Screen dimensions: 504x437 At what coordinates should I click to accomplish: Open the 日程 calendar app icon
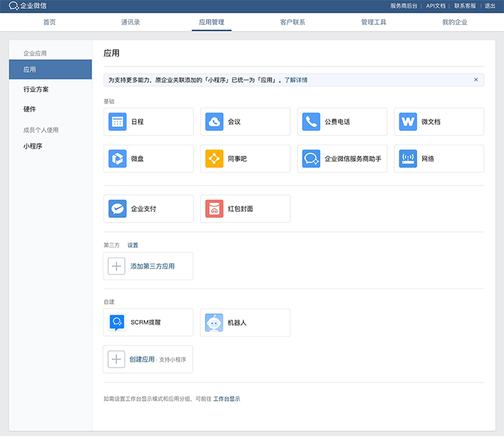click(x=118, y=122)
